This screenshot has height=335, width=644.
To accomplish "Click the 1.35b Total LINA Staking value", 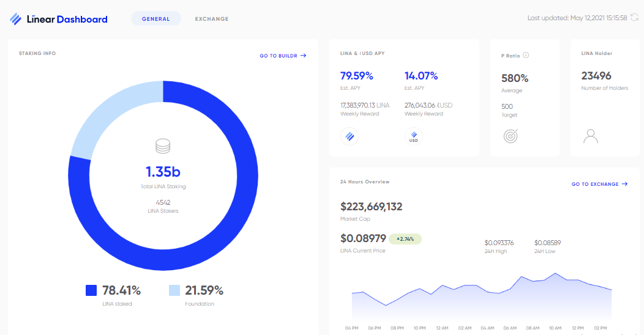I will [x=163, y=172].
